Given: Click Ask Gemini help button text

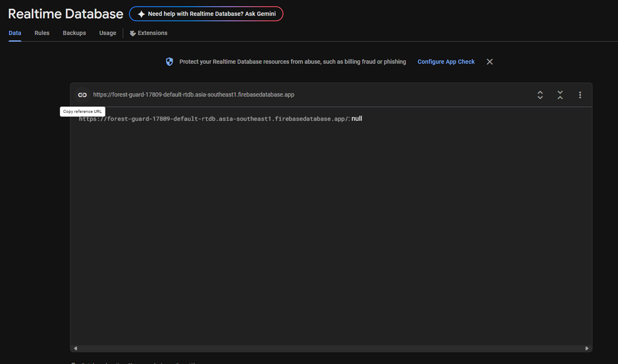Looking at the screenshot, I should coord(212,14).
